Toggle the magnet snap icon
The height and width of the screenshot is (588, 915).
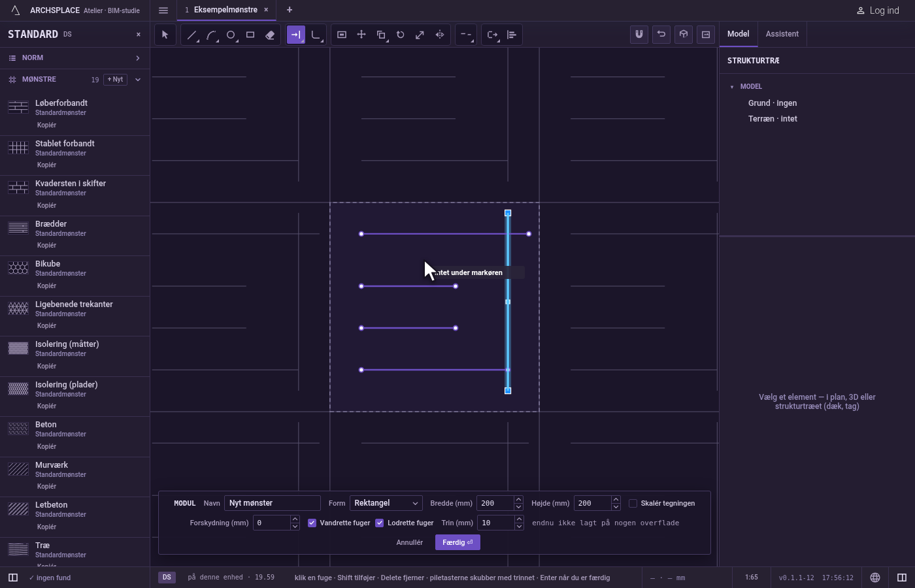point(639,35)
